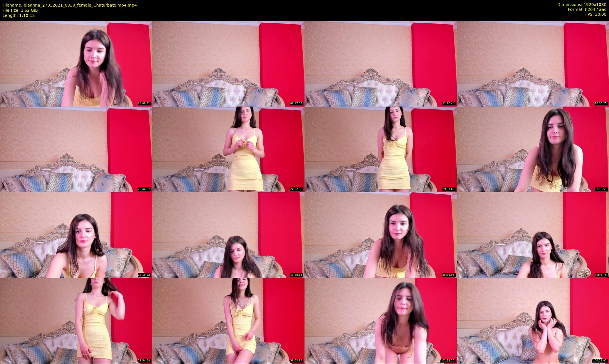This screenshot has width=609, height=364.
Task: Open the thumbnail stamped 24:52.88
Action: tap(228, 149)
